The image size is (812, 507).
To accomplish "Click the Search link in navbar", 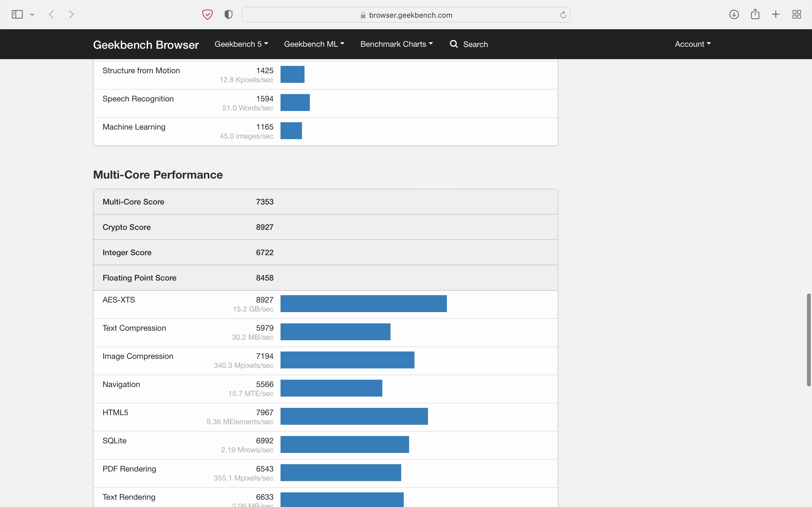I will click(x=469, y=44).
